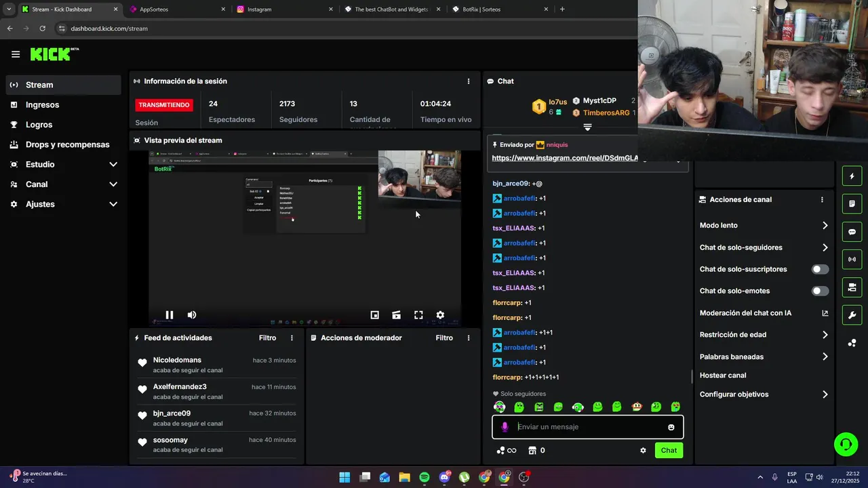Open the hamburger menu next to Kick logo
This screenshot has height=488, width=868.
tap(16, 54)
